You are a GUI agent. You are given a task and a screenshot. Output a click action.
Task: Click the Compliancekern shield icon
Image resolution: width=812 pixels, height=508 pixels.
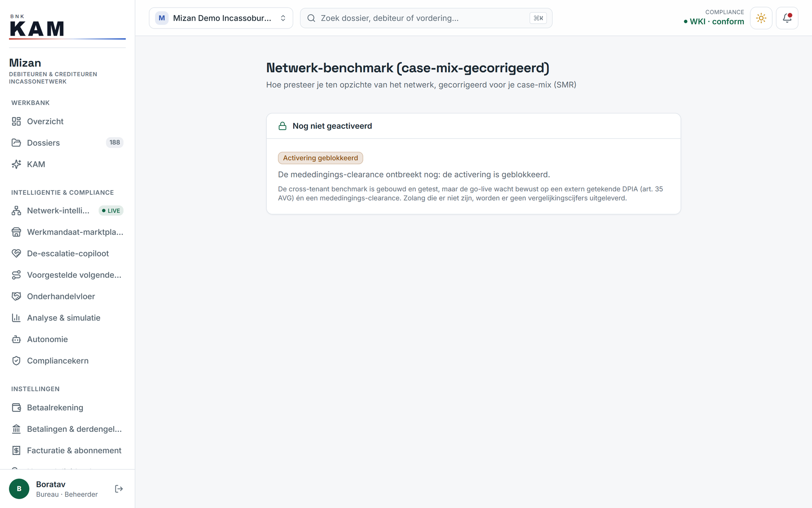tap(16, 361)
